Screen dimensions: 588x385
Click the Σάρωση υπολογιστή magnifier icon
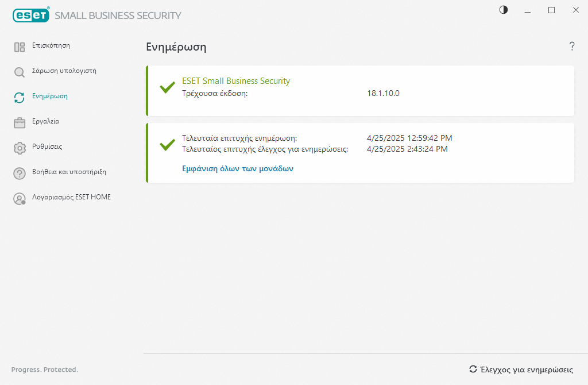click(20, 72)
